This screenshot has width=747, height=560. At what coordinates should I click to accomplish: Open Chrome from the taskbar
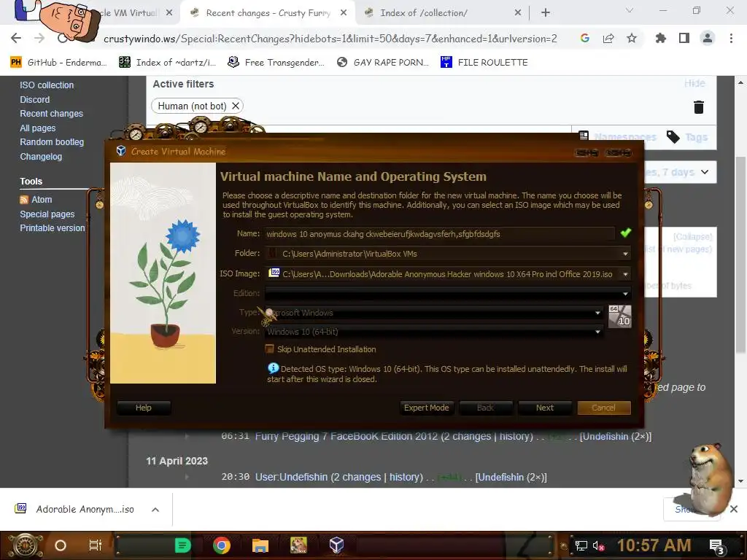[x=222, y=545]
